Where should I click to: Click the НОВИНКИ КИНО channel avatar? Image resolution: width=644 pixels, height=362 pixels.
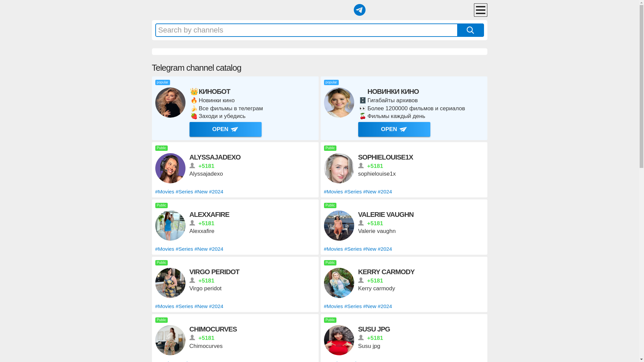coord(339,103)
